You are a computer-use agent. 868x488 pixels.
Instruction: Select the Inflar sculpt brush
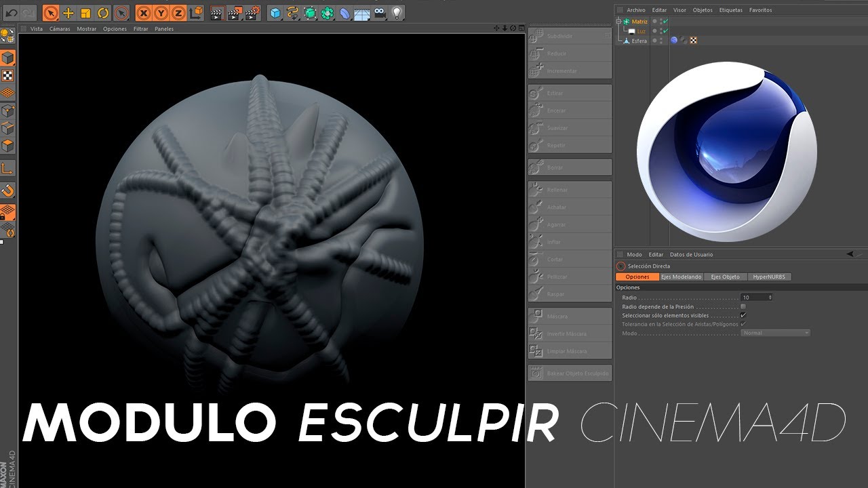pos(570,242)
